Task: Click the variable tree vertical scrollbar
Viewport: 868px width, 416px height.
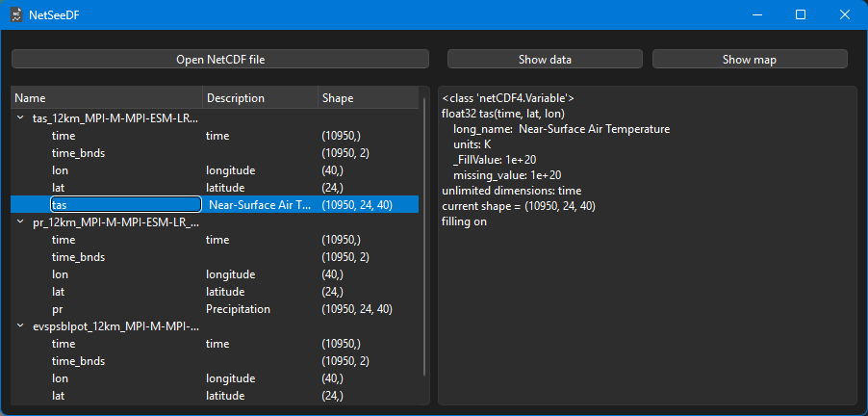Action: tap(424, 231)
